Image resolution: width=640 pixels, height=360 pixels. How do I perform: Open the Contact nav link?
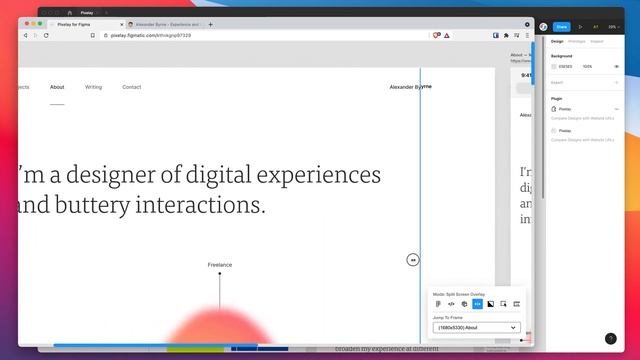point(131,87)
